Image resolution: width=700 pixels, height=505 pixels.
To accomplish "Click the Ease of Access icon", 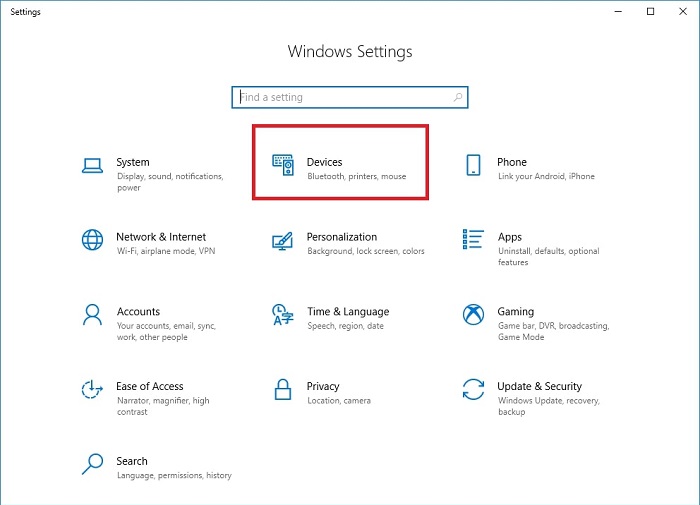I will pos(92,389).
